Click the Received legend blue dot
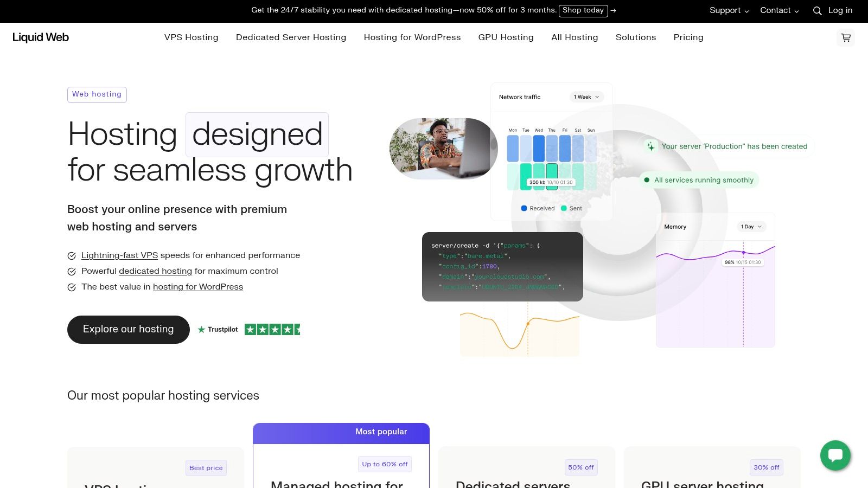 point(524,208)
